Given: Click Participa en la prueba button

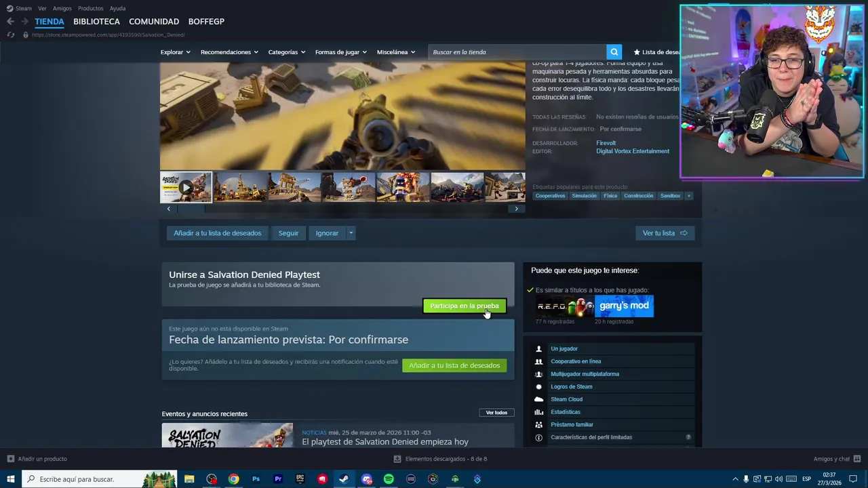Looking at the screenshot, I should [x=465, y=306].
